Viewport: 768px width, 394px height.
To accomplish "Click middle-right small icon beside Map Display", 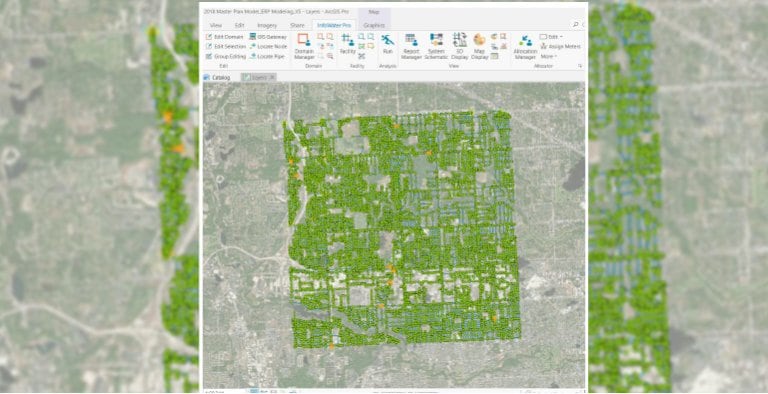I will (x=504, y=47).
